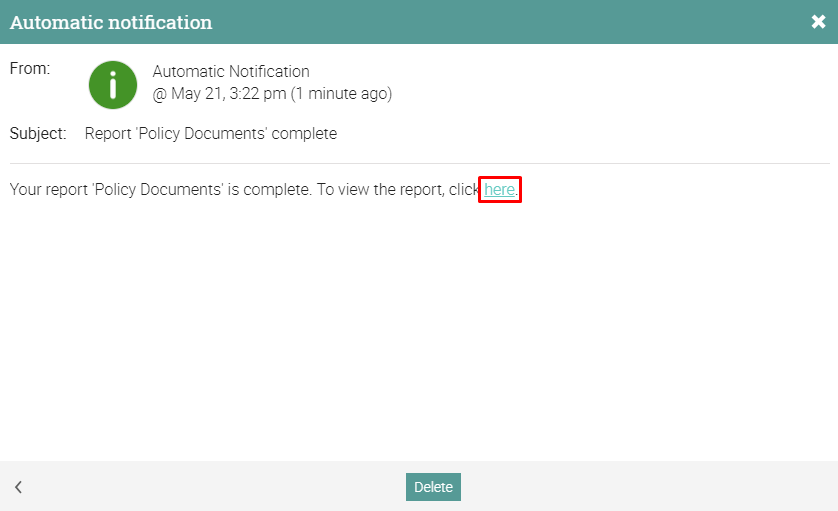Click the 'Automatic notification' dialog title

pos(111,22)
